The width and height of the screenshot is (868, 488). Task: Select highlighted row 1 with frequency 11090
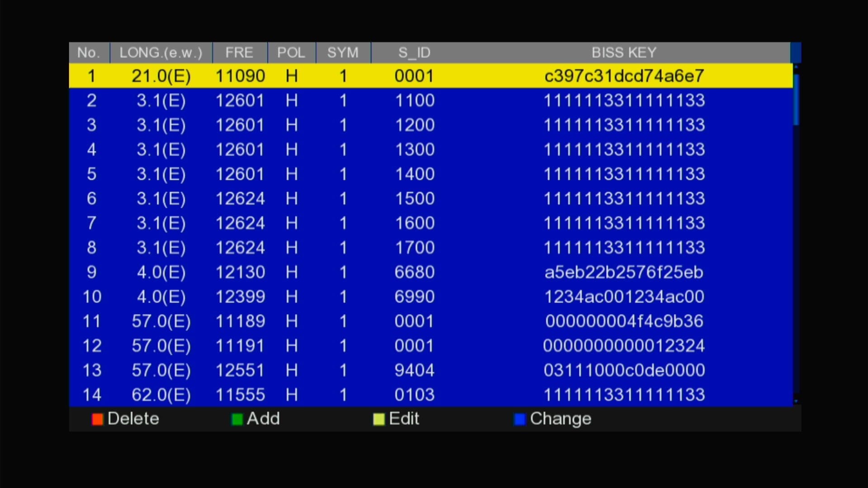pyautogui.click(x=430, y=76)
